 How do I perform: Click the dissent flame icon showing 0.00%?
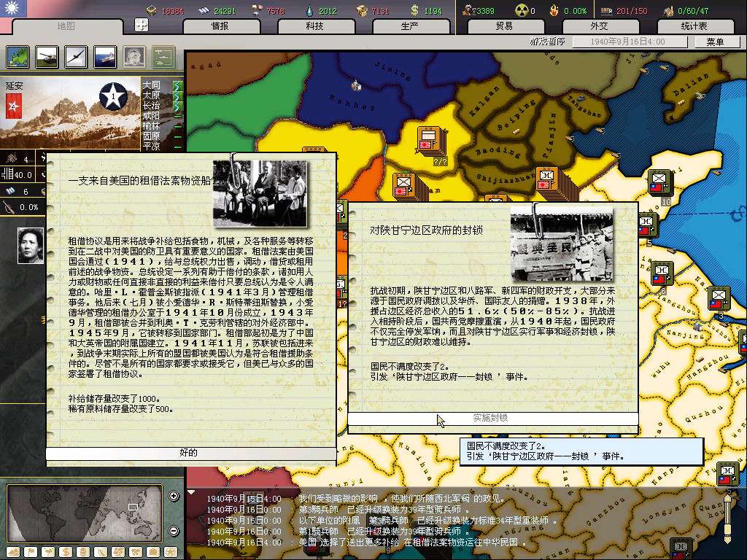point(554,10)
